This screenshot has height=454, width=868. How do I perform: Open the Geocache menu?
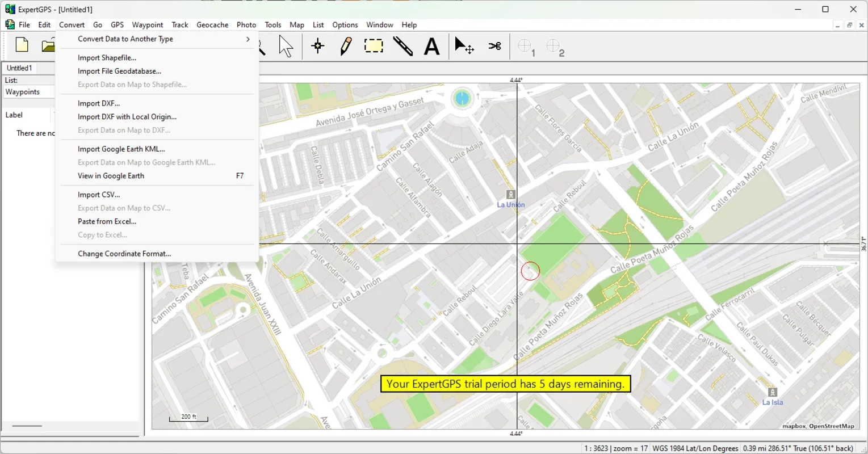[x=212, y=25]
